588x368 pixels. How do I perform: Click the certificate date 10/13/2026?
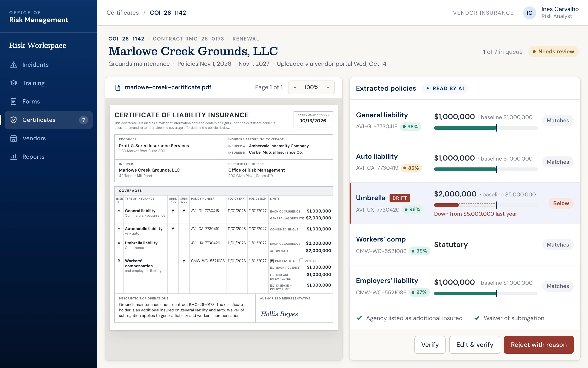[x=313, y=121]
